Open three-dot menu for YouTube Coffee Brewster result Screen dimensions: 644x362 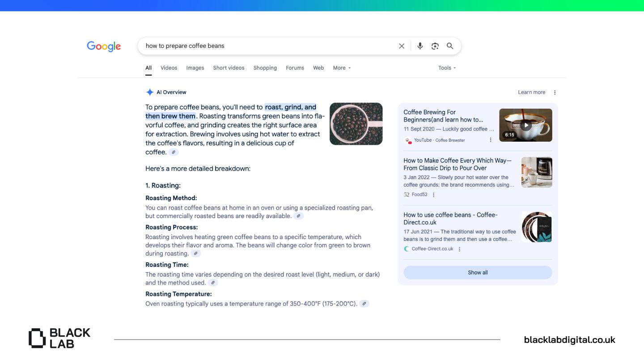tap(491, 140)
